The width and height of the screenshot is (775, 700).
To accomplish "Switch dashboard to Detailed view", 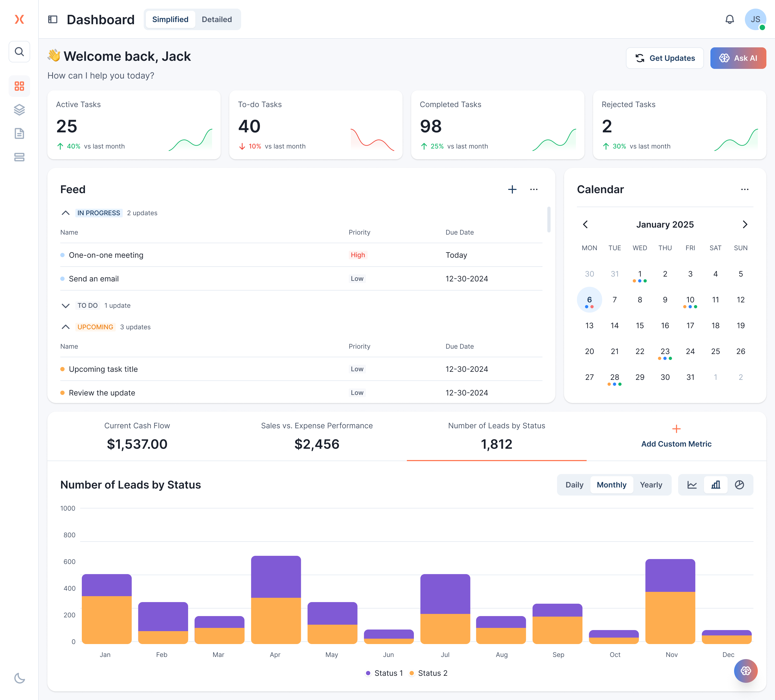I will [x=216, y=19].
